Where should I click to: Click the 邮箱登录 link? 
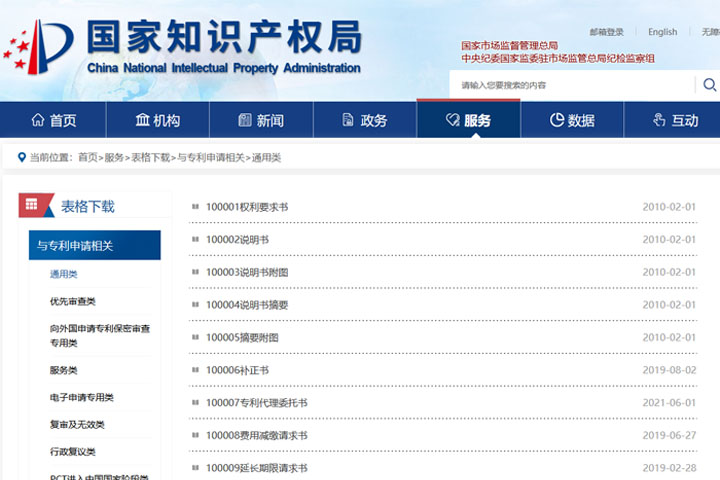606,32
